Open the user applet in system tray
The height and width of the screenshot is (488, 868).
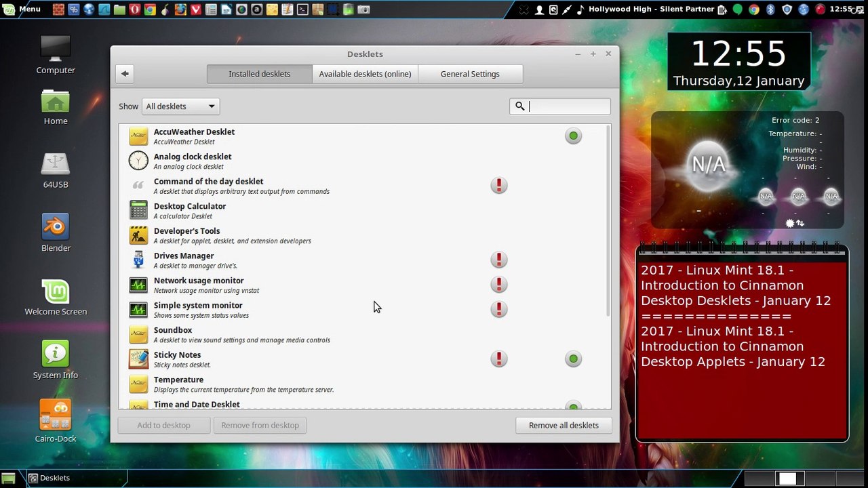pyautogui.click(x=540, y=9)
